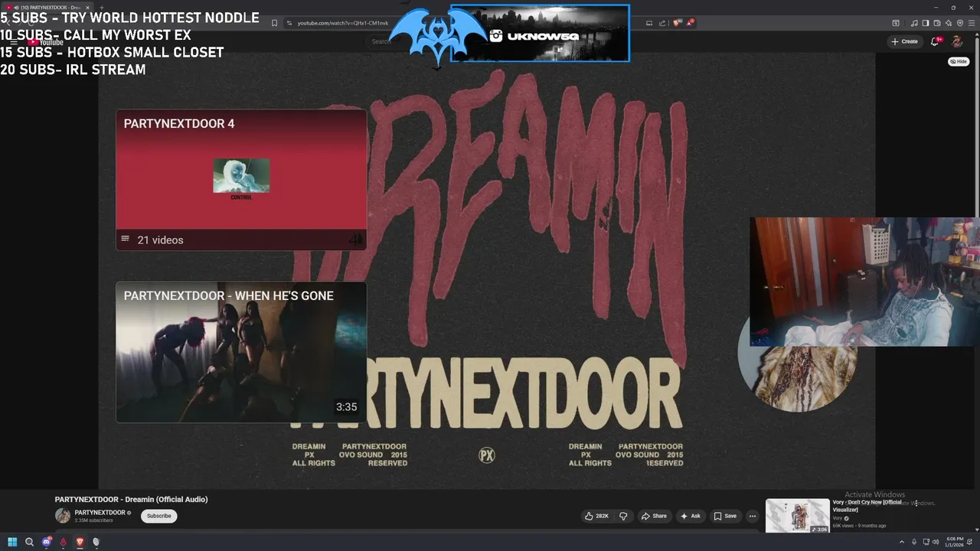Open the Brave Wallet icon
980x551 pixels.
[x=937, y=23]
